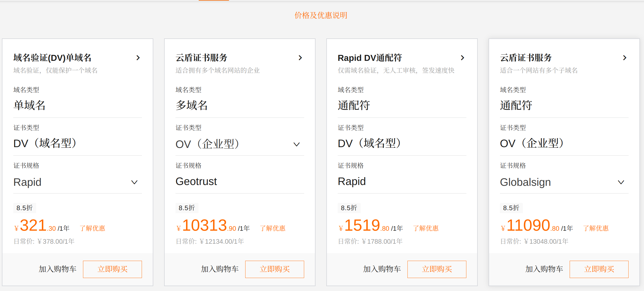Open details arrow on 云盾证书服务 多域名 card
The height and width of the screenshot is (291, 644).
[x=300, y=58]
